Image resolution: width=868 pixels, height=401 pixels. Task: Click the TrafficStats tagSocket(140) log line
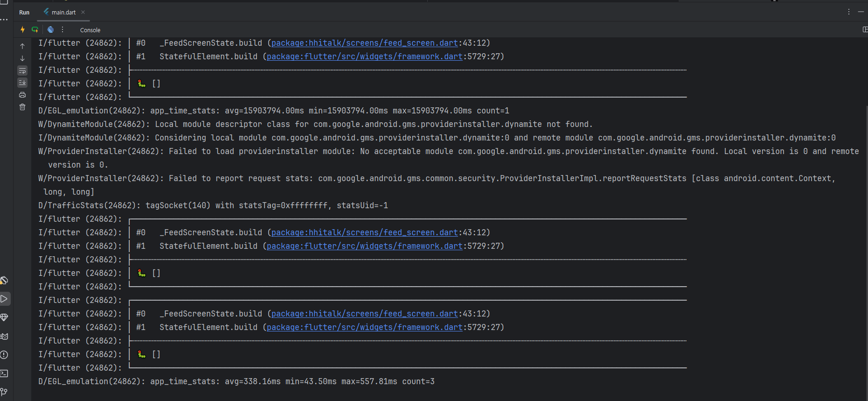[213, 205]
